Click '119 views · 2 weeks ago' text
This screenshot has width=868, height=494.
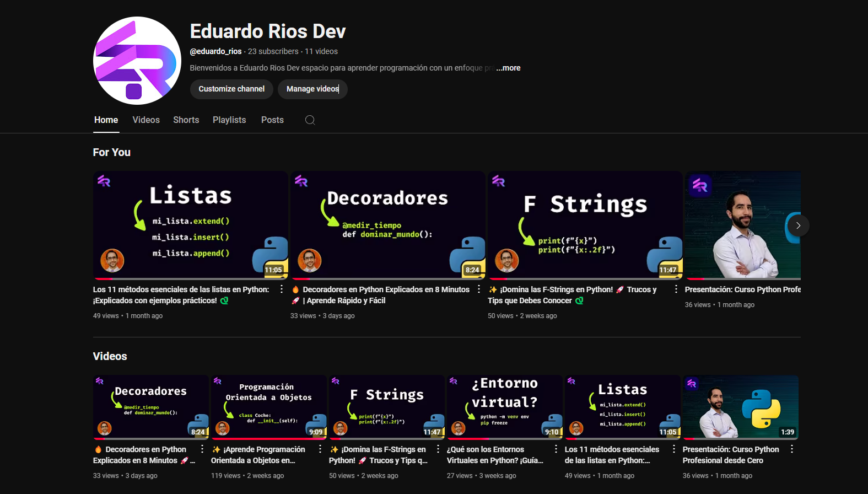click(247, 476)
